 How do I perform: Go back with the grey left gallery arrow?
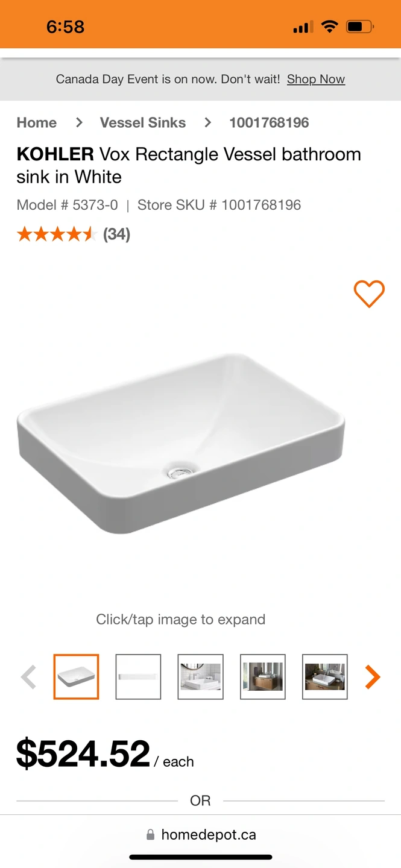[x=28, y=677]
